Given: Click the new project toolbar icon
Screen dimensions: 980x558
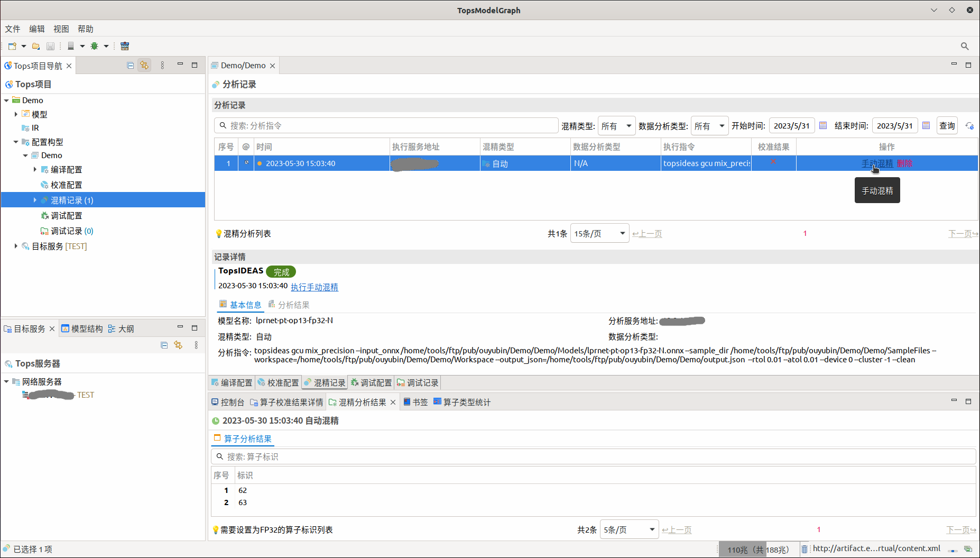Looking at the screenshot, I should click(12, 46).
